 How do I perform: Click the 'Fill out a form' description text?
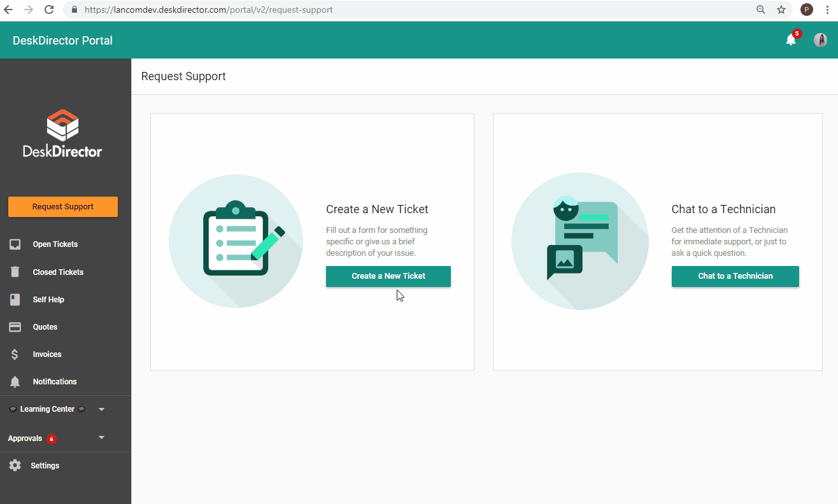[x=377, y=242]
